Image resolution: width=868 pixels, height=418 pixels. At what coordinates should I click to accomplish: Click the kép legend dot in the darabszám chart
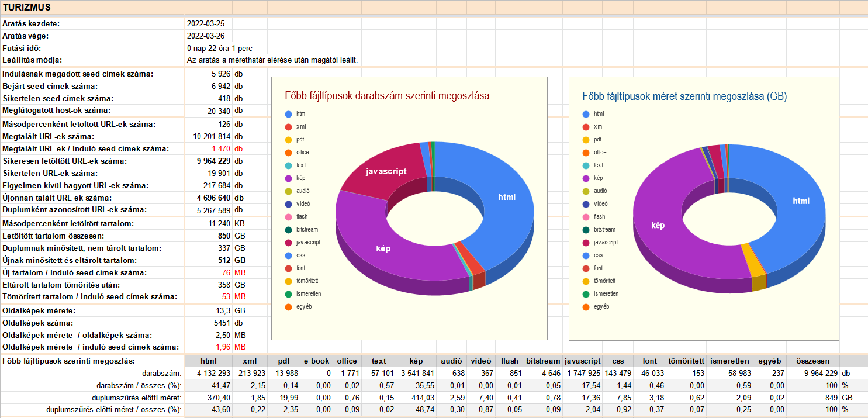(x=288, y=178)
